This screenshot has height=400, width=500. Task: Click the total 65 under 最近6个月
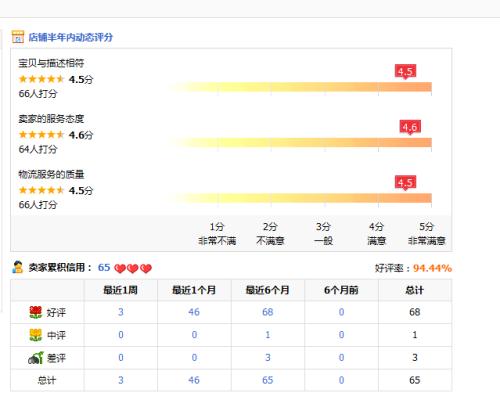268,380
